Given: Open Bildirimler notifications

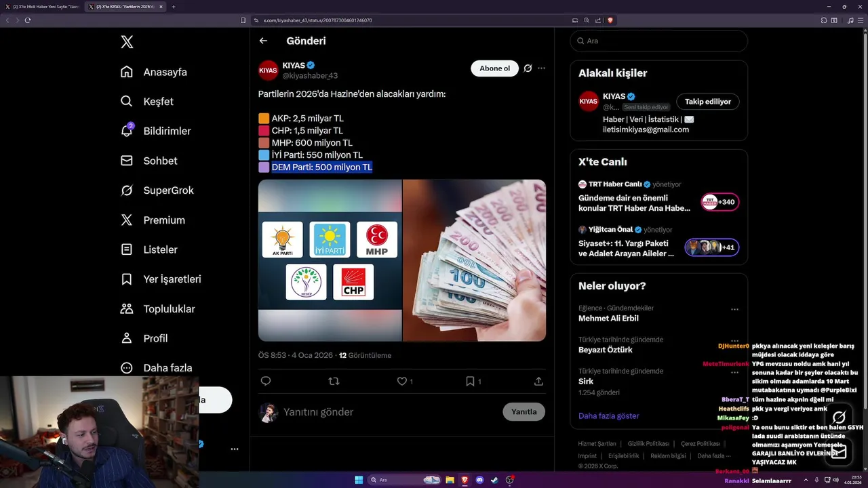Looking at the screenshot, I should coord(155,131).
